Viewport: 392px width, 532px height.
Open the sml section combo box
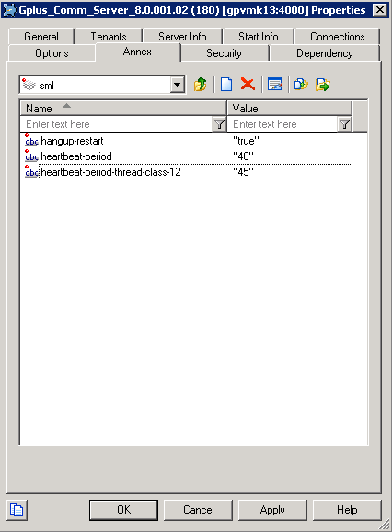[102, 85]
